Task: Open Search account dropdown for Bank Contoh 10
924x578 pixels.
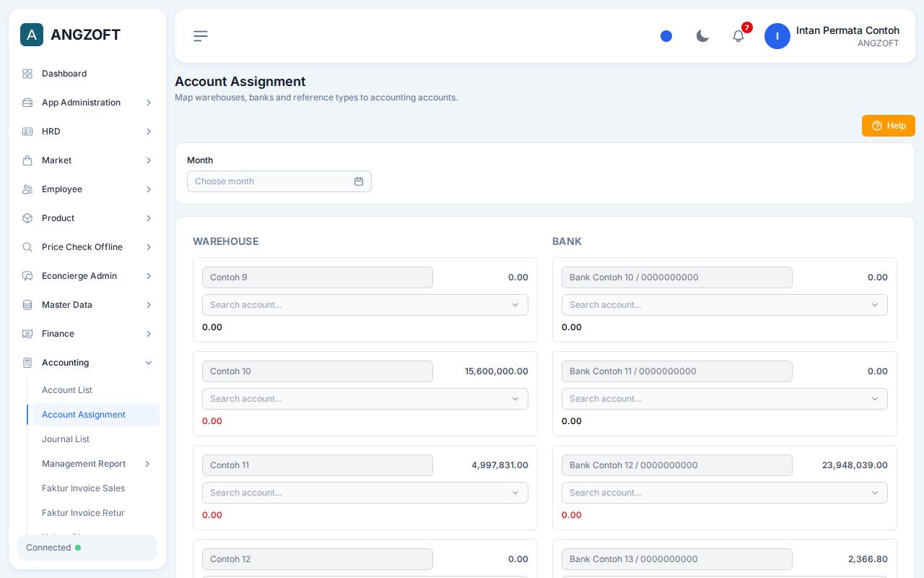Action: pos(725,305)
